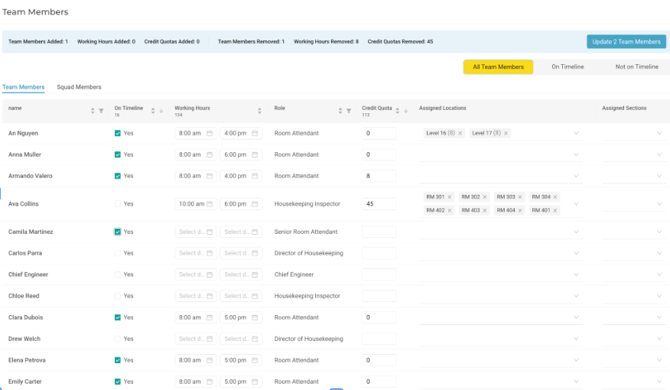670x390 pixels.
Task: Uncheck On Timeline for An Nguyen
Action: 118,133
